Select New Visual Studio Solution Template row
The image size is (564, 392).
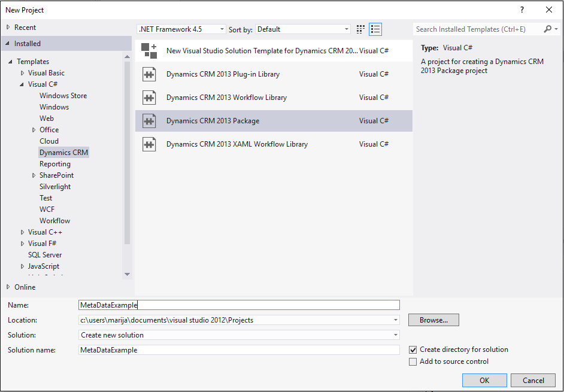pos(274,51)
